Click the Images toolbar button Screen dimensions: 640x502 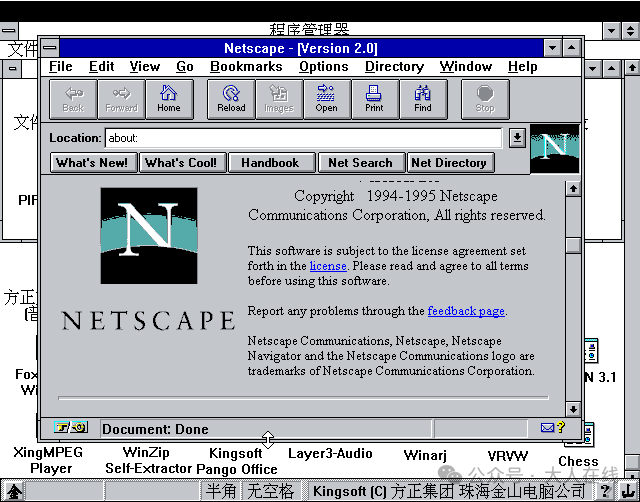tap(279, 99)
